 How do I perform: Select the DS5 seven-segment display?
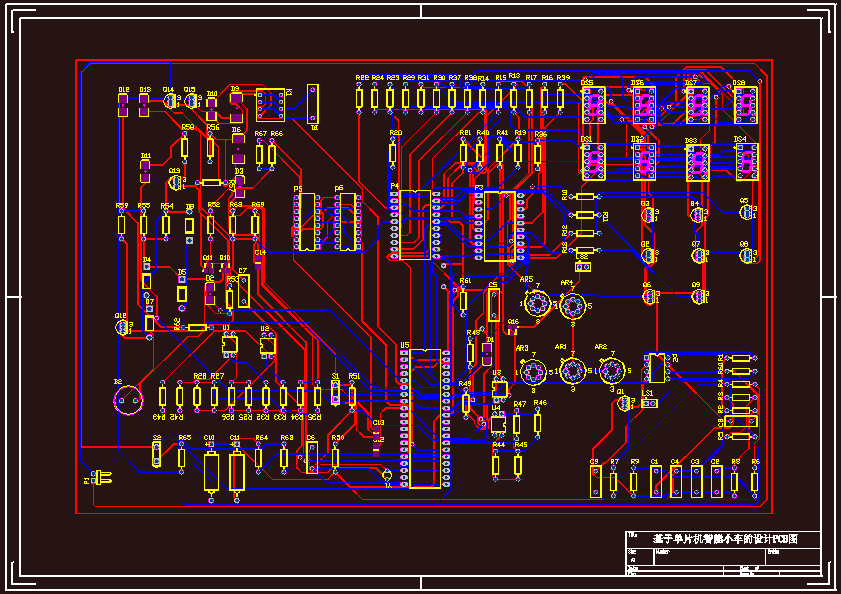(x=594, y=105)
